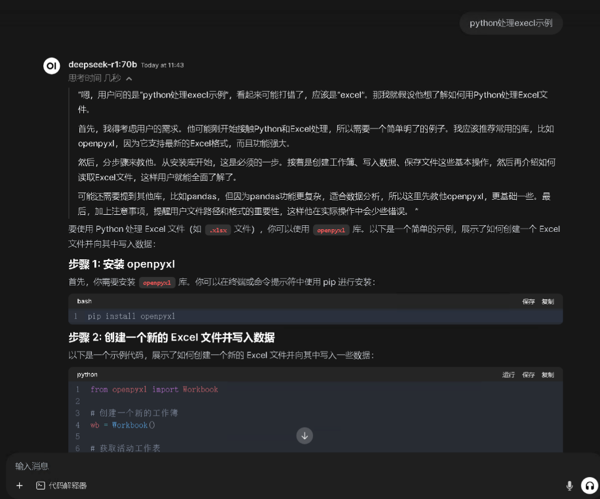Screen dimensions: 600x499
Task: Click the OI model avatar icon
Action: click(52, 66)
